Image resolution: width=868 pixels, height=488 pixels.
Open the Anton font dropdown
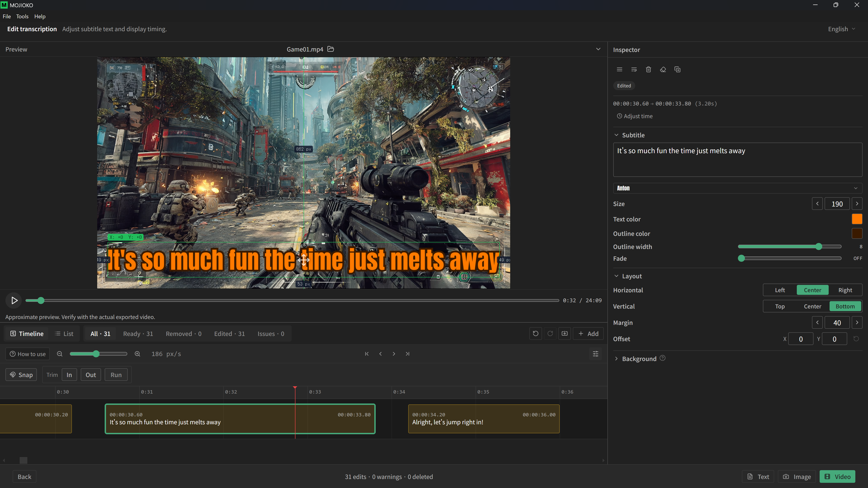tap(737, 188)
